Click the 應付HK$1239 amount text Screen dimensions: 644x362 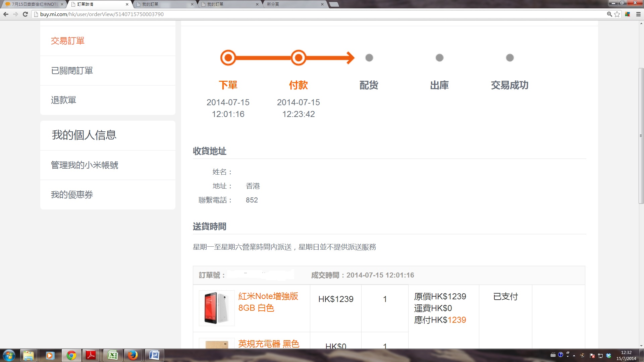pyautogui.click(x=440, y=320)
